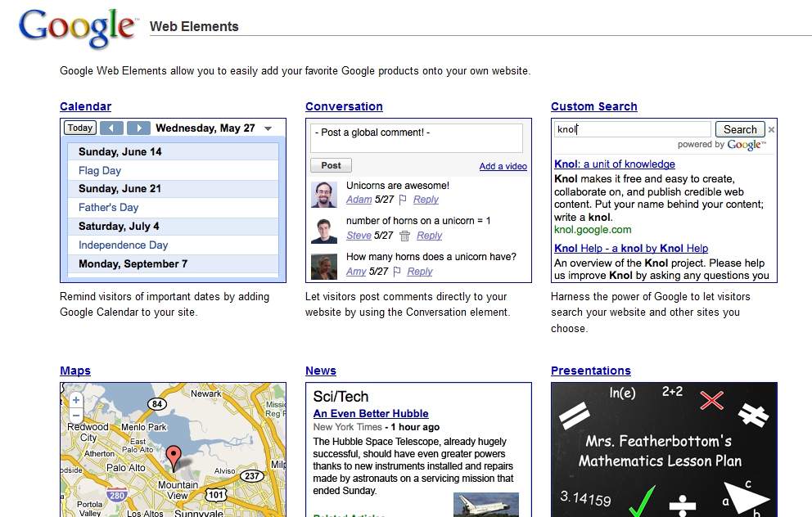Click the custom search input field
812x517 pixels.
(x=632, y=129)
